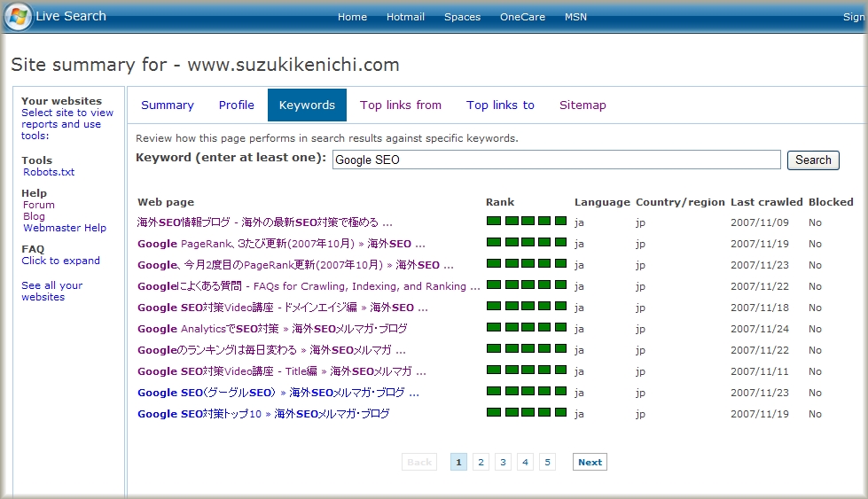
Task: Open the Top links from tab
Action: [400, 105]
